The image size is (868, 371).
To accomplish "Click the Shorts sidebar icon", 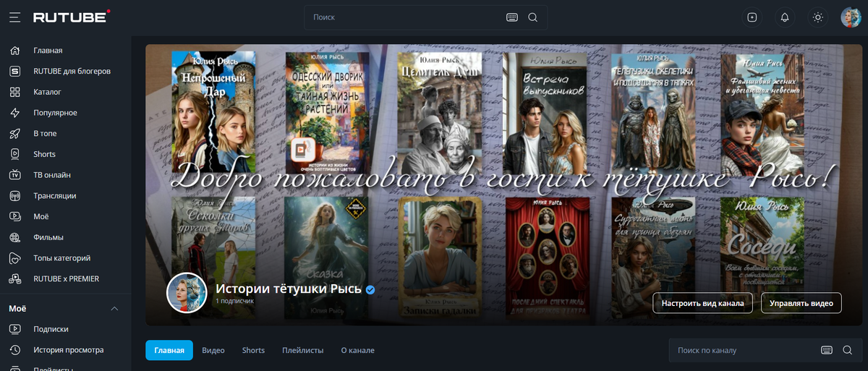I will point(14,154).
